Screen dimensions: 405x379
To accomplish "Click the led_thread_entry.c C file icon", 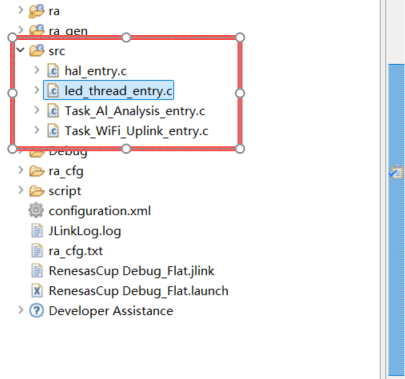I will click(x=53, y=91).
